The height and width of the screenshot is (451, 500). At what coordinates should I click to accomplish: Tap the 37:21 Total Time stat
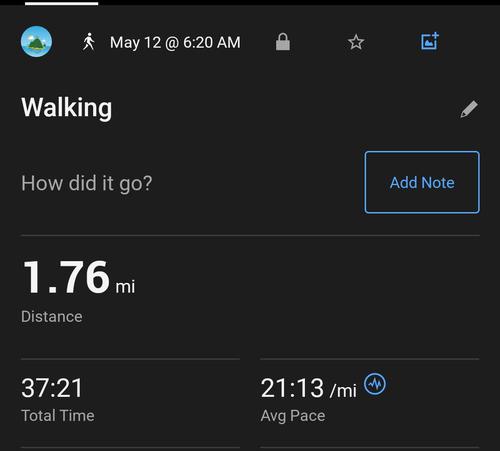click(52, 388)
